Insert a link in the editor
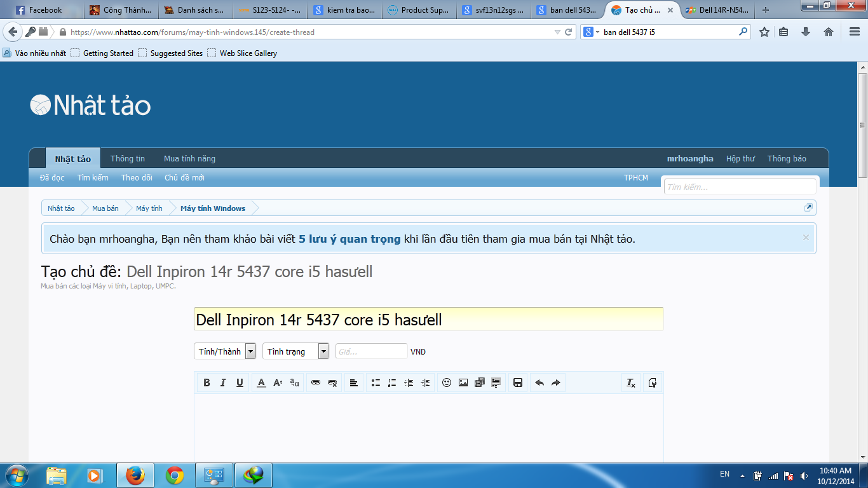This screenshot has width=868, height=488. point(316,383)
